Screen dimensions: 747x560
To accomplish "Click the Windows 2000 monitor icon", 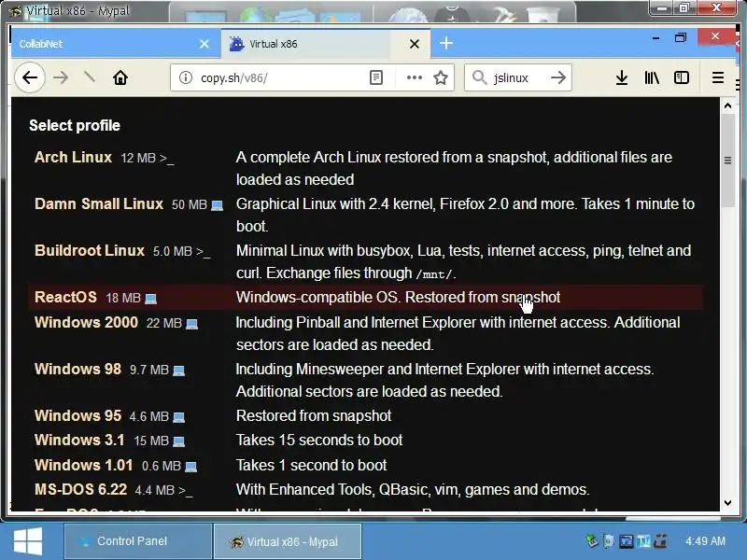I will 191,324.
